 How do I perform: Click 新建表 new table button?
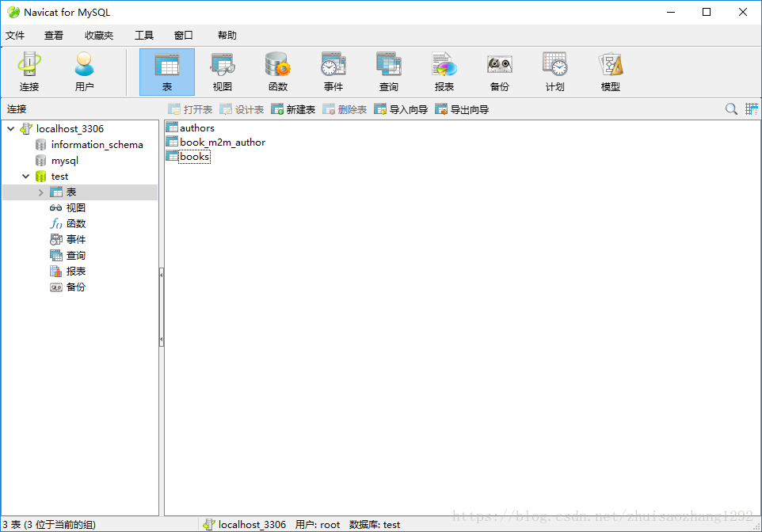(293, 109)
